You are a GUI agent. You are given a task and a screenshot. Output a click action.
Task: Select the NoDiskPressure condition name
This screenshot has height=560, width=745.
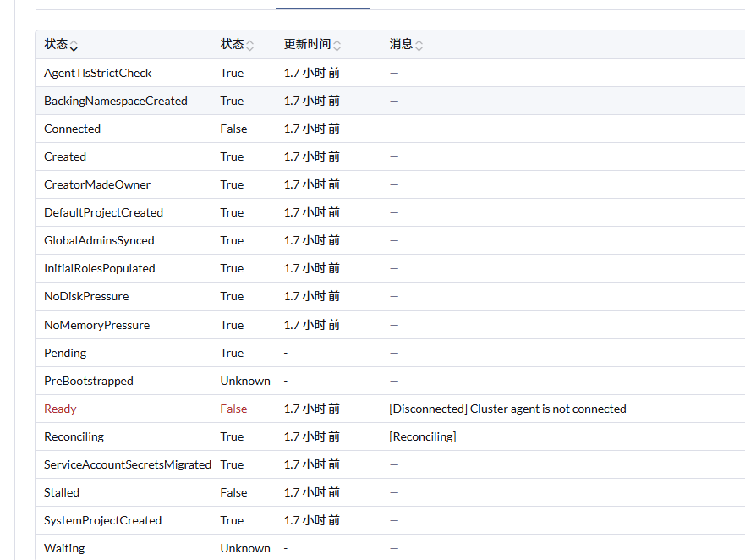[86, 297]
